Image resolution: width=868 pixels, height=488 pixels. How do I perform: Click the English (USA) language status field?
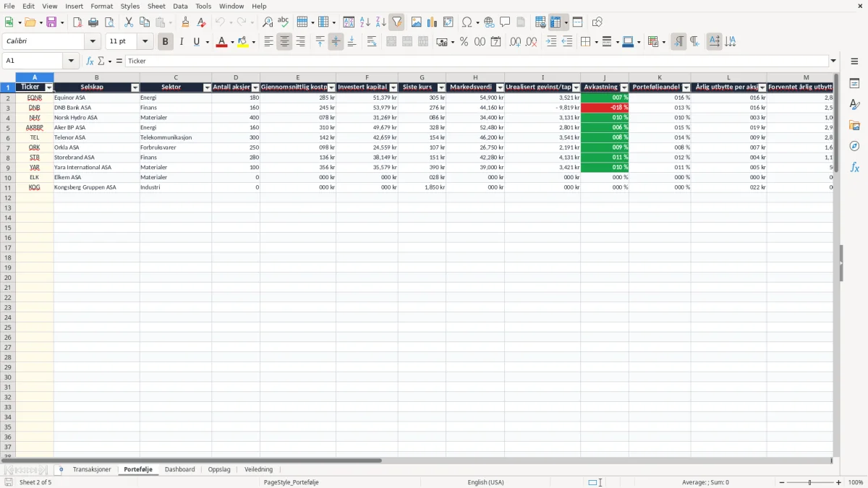coord(485,482)
